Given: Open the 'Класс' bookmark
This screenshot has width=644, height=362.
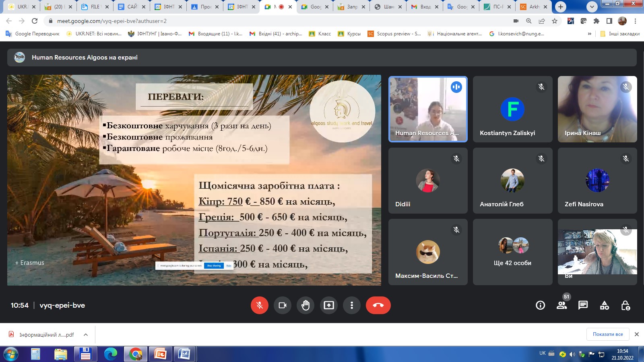Looking at the screenshot, I should (320, 34).
